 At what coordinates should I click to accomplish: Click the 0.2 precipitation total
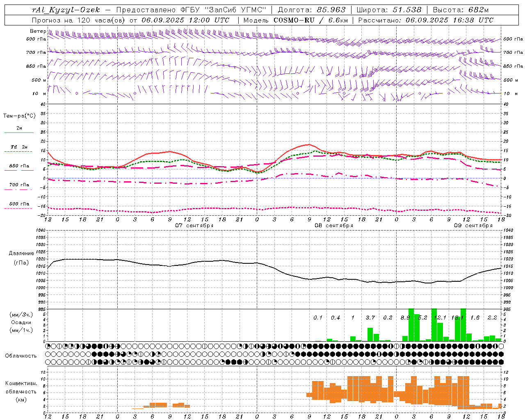point(388,317)
